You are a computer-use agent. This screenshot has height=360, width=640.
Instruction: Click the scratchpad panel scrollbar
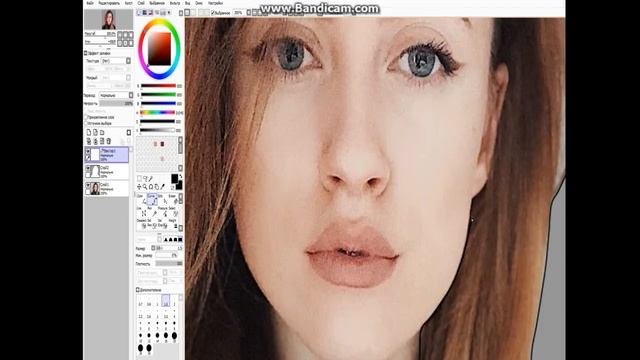(180, 154)
